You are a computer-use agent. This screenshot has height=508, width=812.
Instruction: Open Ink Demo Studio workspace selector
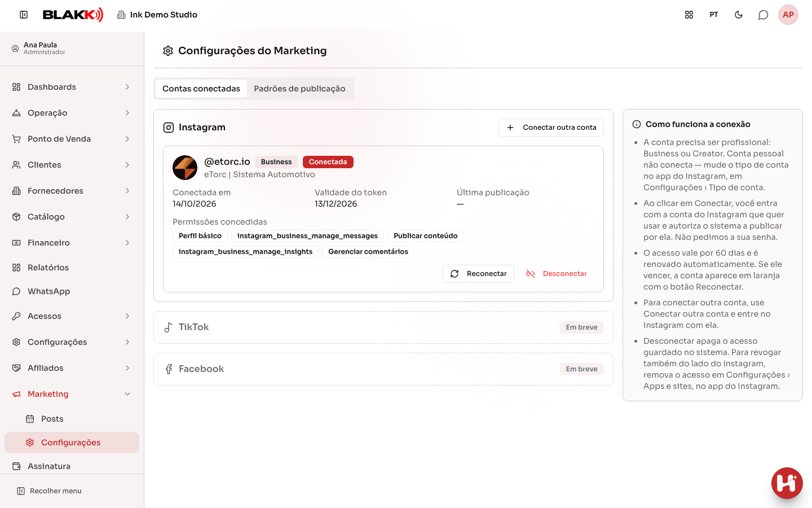coord(157,15)
